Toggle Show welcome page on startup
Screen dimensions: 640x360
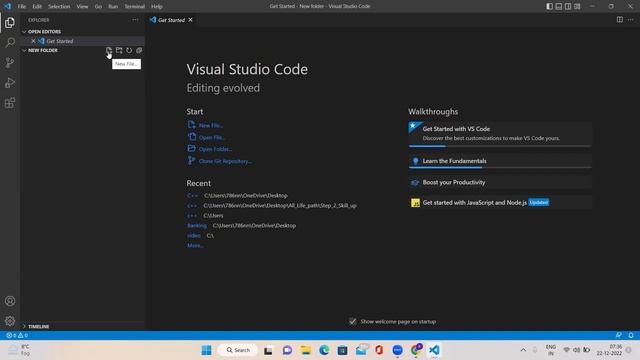click(x=353, y=322)
